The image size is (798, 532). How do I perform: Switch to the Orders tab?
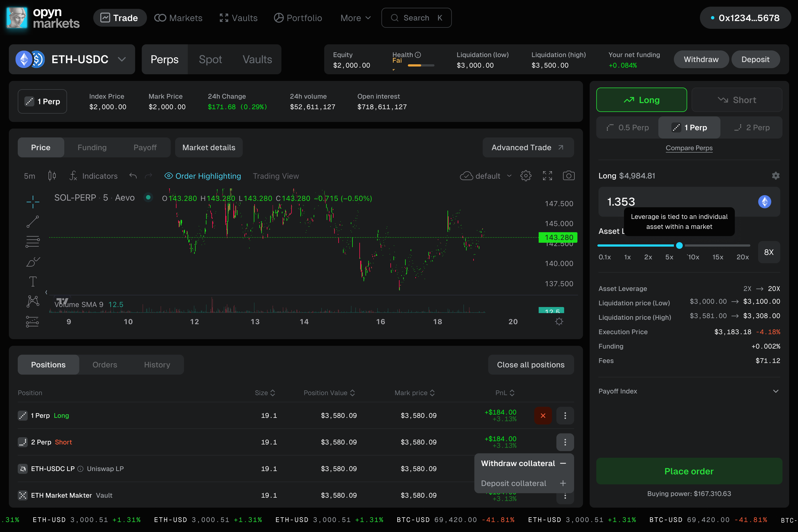click(x=105, y=365)
